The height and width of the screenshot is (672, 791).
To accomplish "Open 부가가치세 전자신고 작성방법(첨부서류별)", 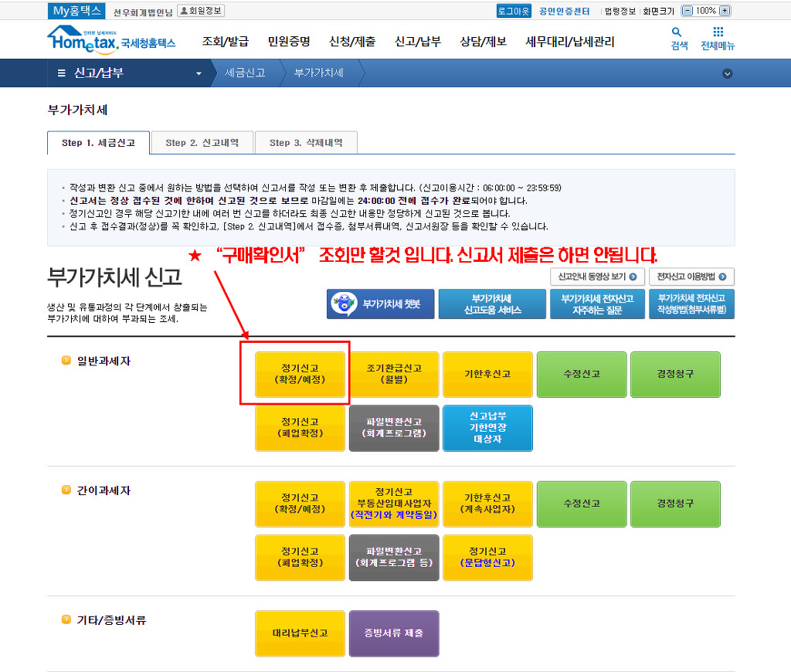I will pos(691,304).
